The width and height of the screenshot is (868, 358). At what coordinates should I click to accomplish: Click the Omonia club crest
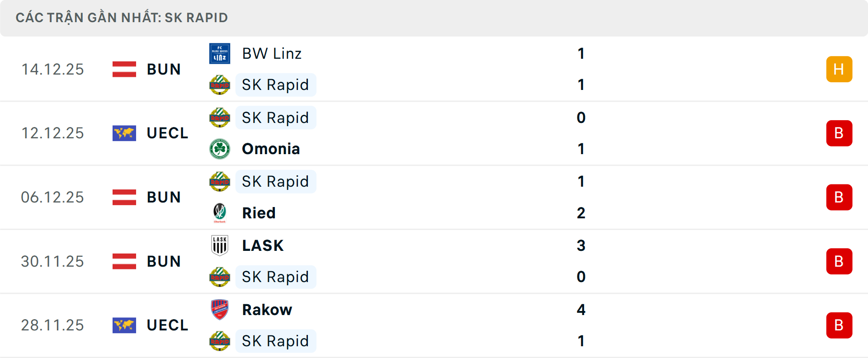[x=220, y=149]
